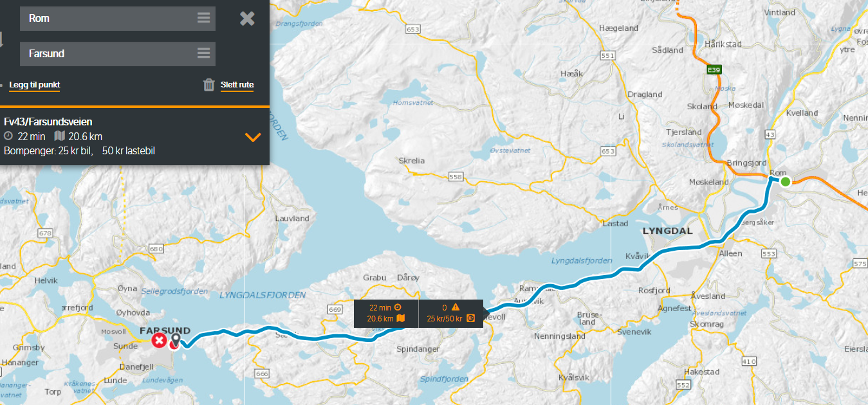The image size is (868, 405).
Task: Click the red X marker at Farsund
Action: coord(158,340)
